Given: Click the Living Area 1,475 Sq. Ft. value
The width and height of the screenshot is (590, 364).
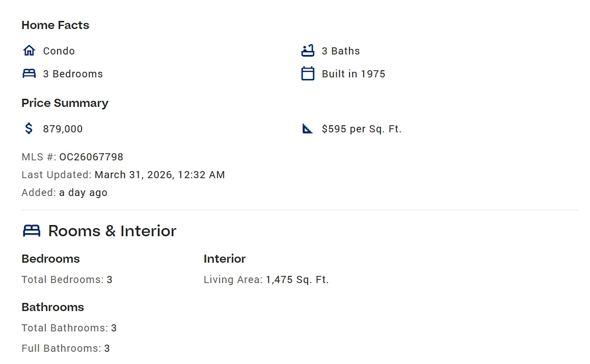Looking at the screenshot, I should pos(297,279).
